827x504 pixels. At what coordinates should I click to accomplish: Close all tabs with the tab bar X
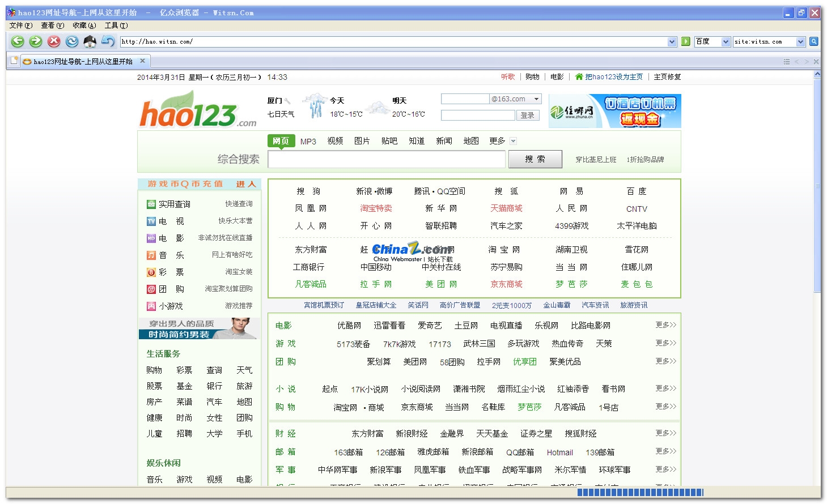[816, 61]
